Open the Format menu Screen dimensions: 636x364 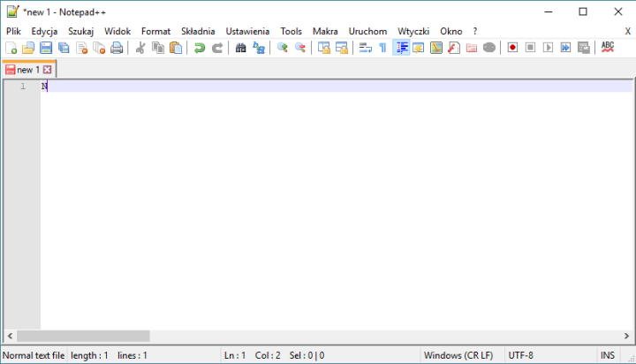tap(155, 31)
